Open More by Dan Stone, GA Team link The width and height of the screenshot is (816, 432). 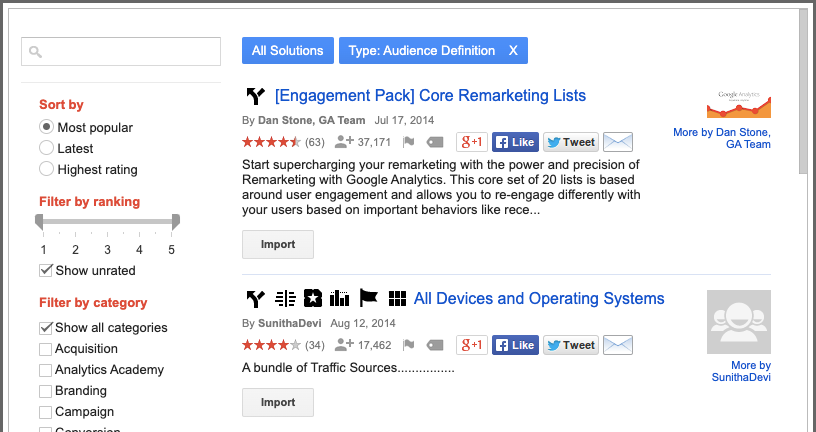coord(722,138)
